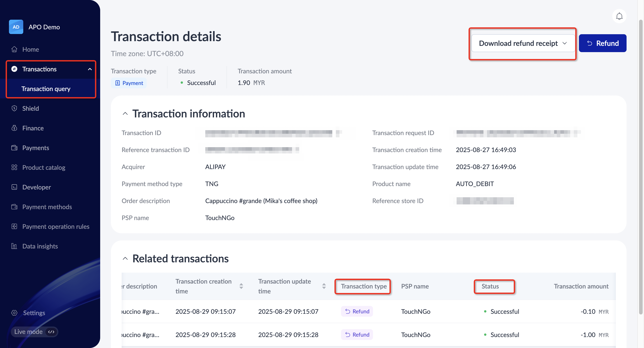Click the notification bell icon
Viewport: 644px width, 348px height.
[619, 16]
